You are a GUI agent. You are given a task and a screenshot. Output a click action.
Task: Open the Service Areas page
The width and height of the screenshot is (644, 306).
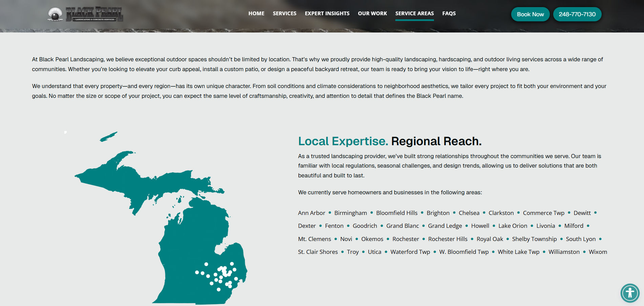pos(415,14)
